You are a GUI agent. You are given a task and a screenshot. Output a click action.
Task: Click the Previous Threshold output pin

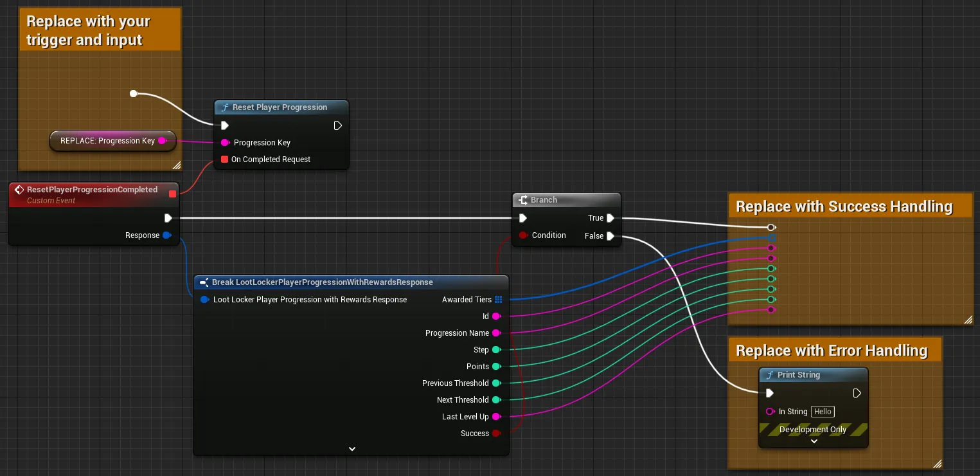click(496, 383)
